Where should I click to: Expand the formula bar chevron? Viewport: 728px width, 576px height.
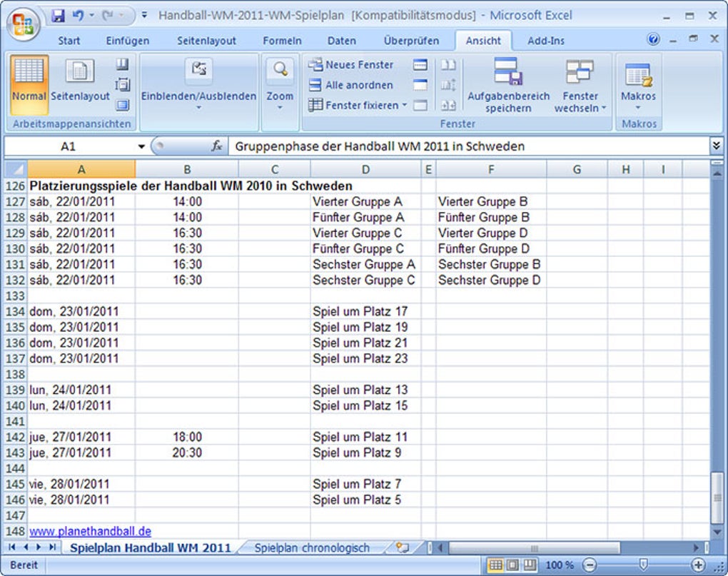pos(716,146)
